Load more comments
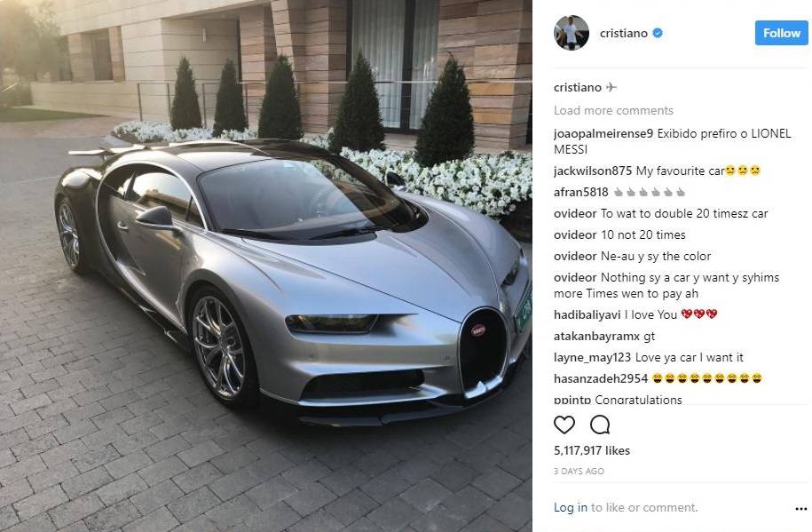Image resolution: width=812 pixels, height=532 pixels. pyautogui.click(x=613, y=110)
